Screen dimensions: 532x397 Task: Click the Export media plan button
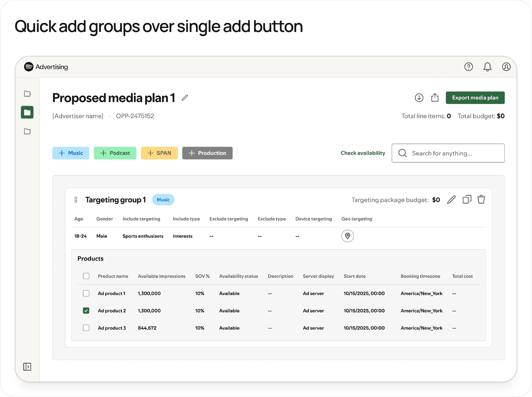(475, 98)
